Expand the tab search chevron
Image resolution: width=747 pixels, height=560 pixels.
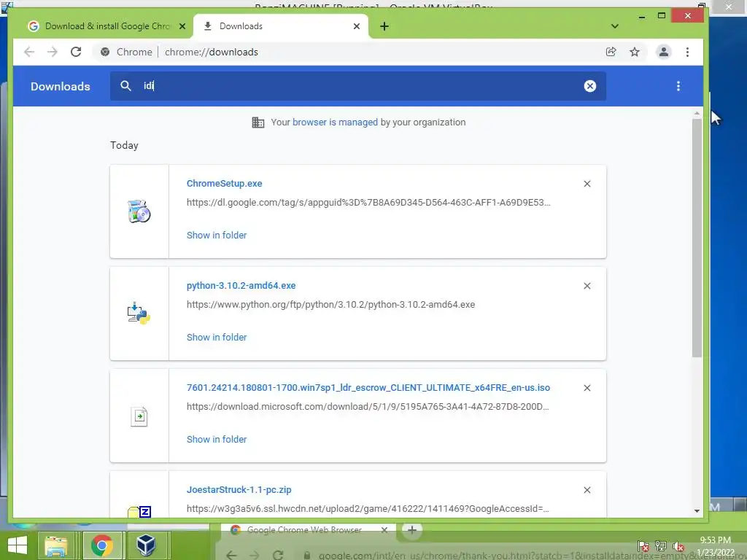[x=615, y=26]
